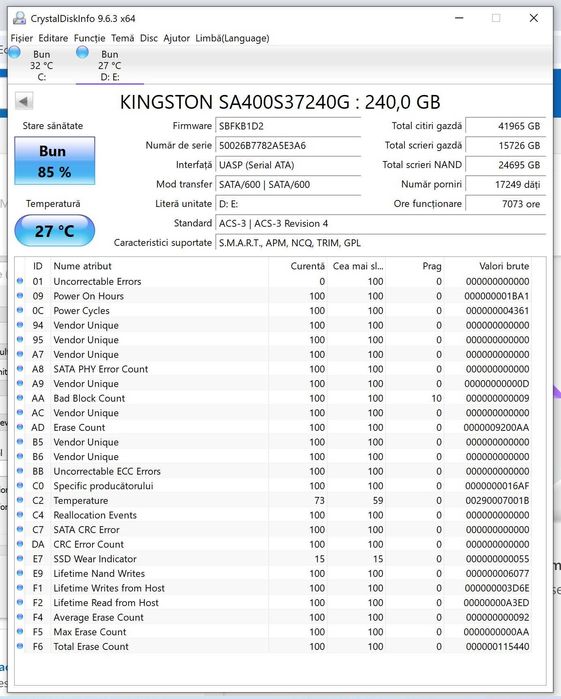Click the 27 °C temperature button

pyautogui.click(x=55, y=230)
